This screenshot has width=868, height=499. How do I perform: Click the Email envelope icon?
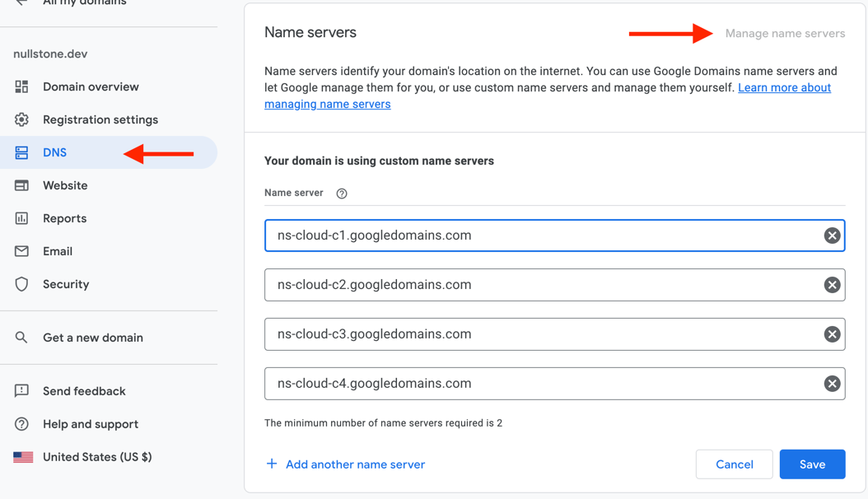(x=23, y=251)
